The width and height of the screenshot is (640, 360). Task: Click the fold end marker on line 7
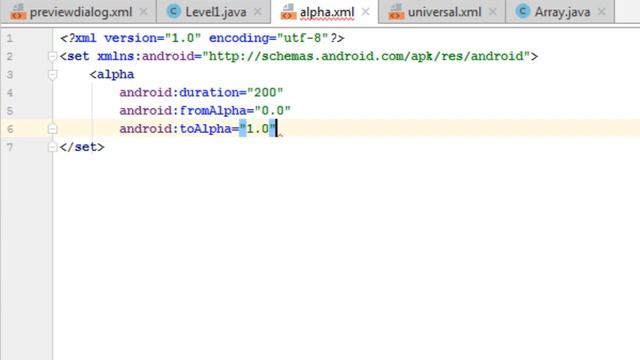(52, 147)
